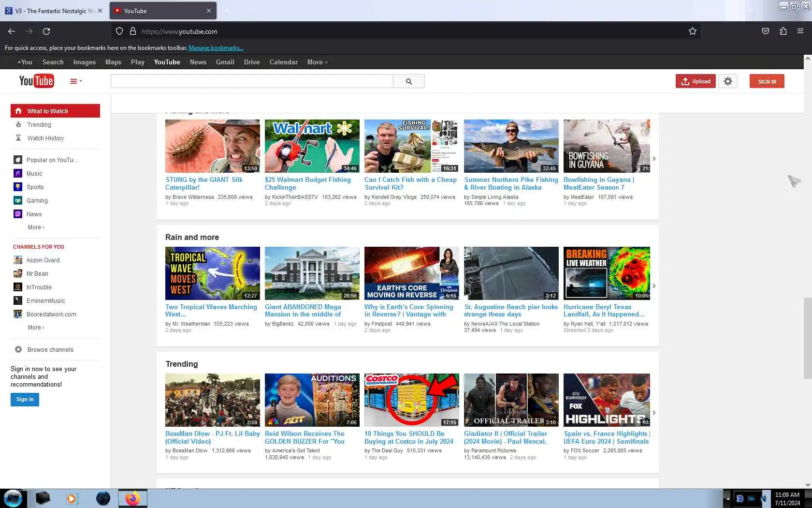Expand More under Channels For You
The width and height of the screenshot is (812, 508).
[36, 328]
